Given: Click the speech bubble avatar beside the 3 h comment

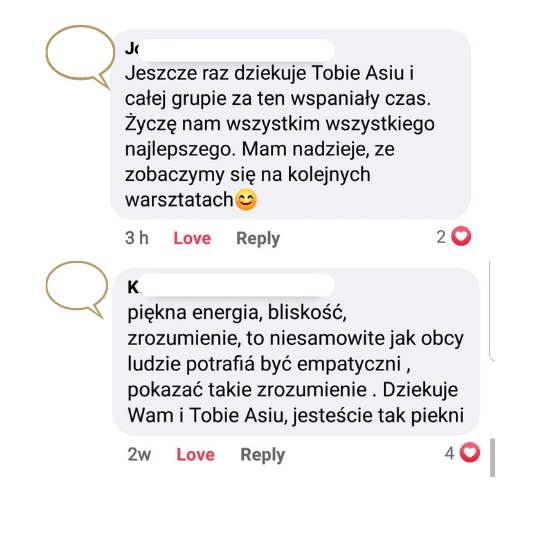Looking at the screenshot, I should [80, 55].
